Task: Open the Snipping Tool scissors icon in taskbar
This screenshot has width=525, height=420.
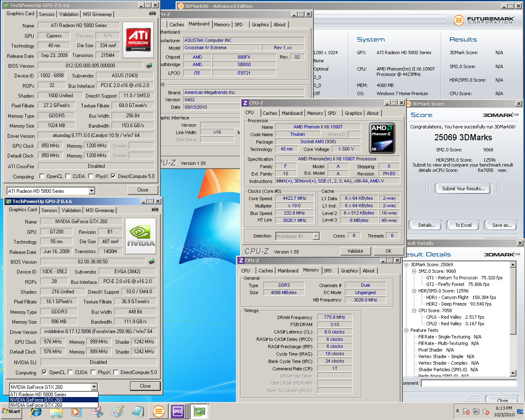Action: [97, 411]
